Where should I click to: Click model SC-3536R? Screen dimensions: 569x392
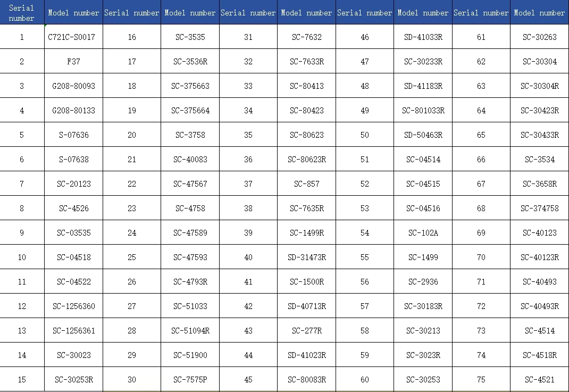pos(190,61)
